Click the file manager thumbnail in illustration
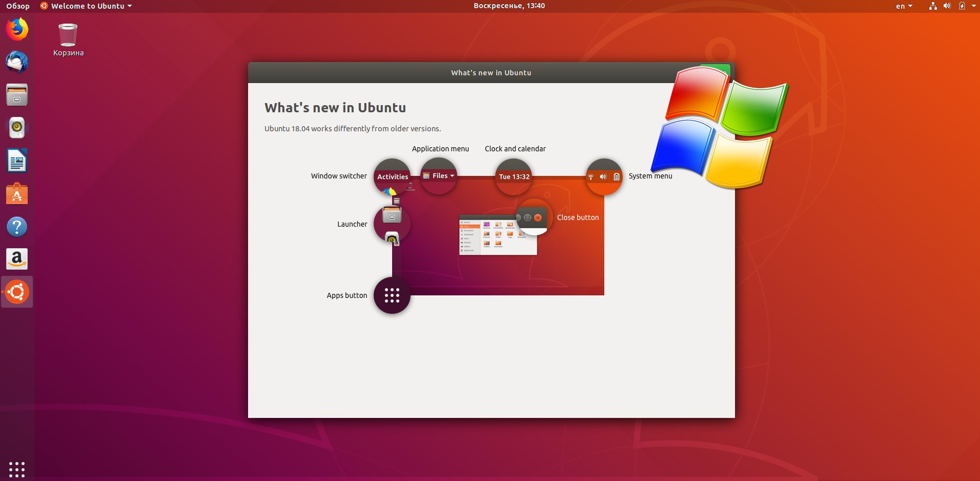The height and width of the screenshot is (481, 980). tap(498, 235)
